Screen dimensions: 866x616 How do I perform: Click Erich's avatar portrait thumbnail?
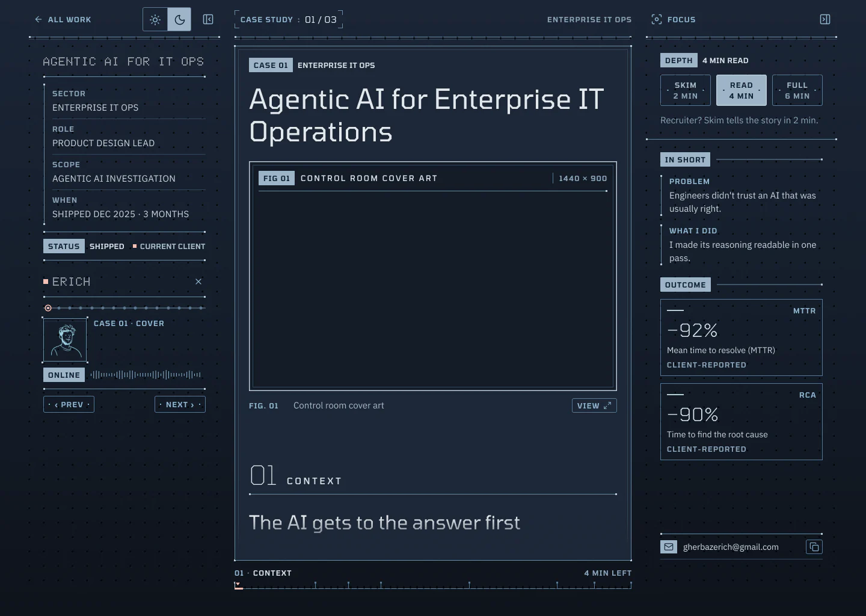(65, 340)
